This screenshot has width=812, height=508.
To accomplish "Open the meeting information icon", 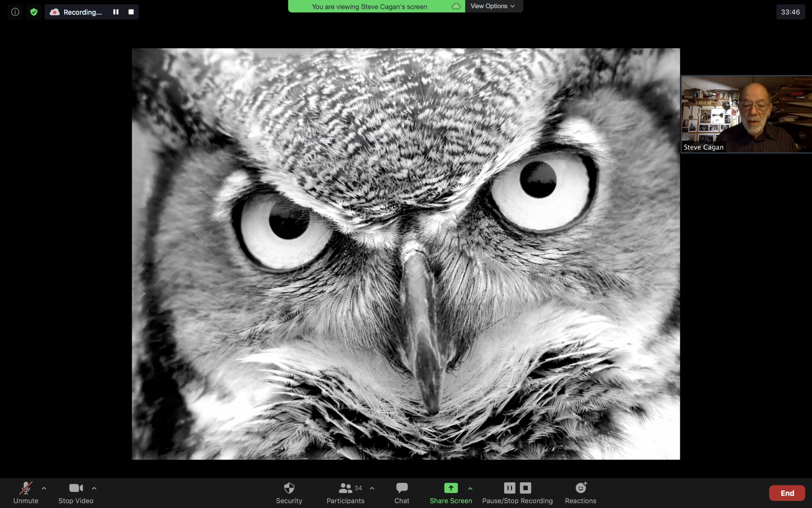I will (x=15, y=12).
